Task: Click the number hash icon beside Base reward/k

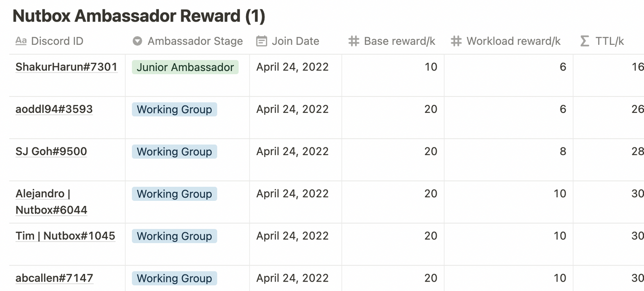Action: 354,41
